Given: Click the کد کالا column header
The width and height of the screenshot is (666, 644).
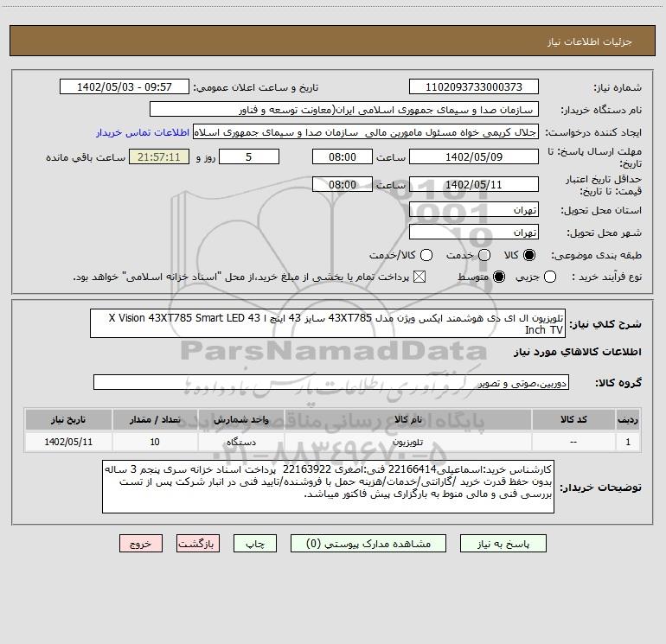Looking at the screenshot, I should pos(573,419).
